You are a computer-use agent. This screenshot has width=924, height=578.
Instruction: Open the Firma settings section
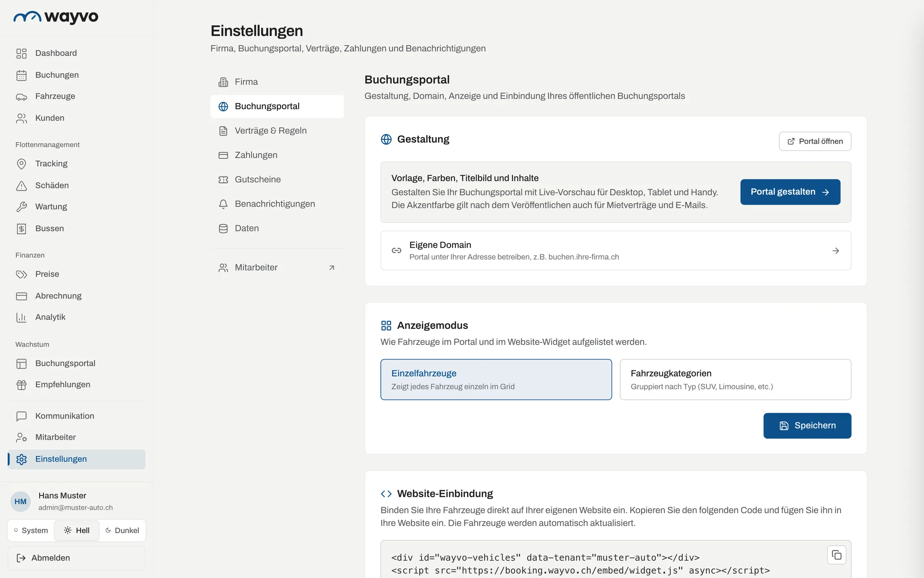(x=277, y=82)
